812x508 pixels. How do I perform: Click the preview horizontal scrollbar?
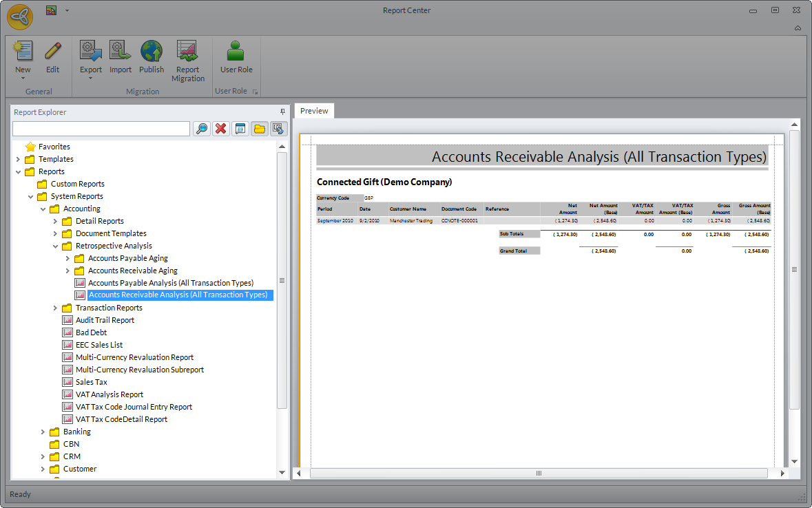coord(539,474)
